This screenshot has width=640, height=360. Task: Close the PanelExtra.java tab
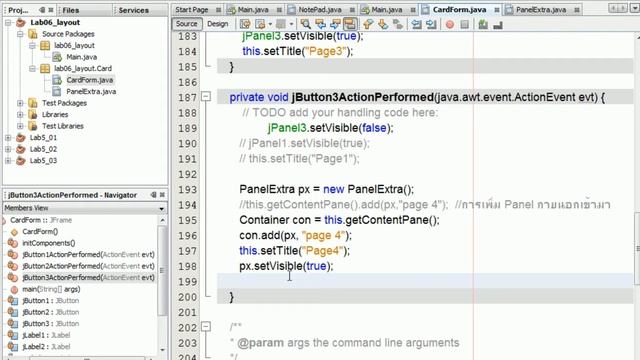[576, 9]
